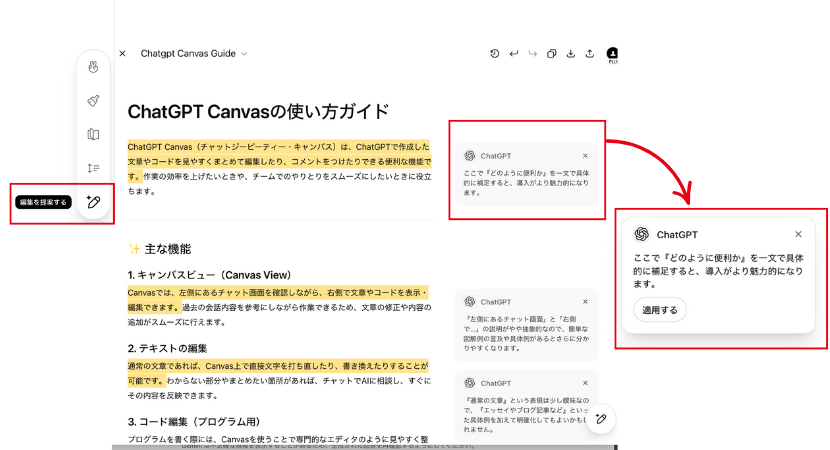This screenshot has height=450, width=830.
Task: Click the heading ChatGPT Canvasの使い方ガイド
Action: [x=258, y=112]
